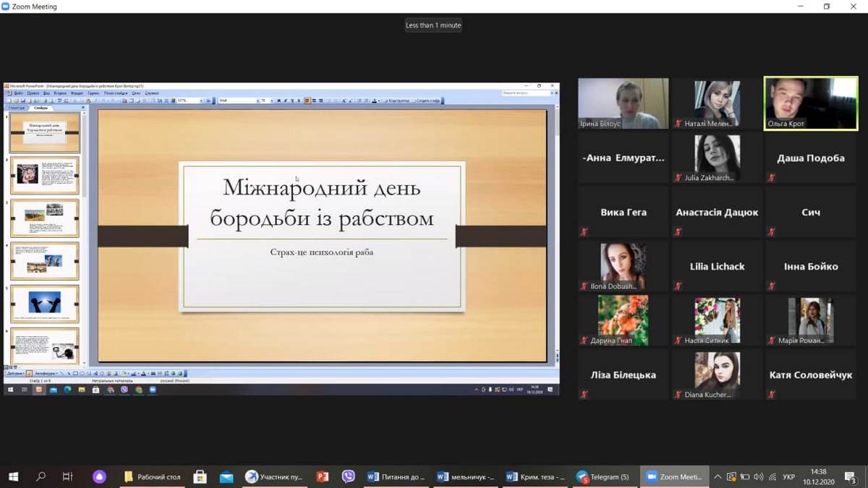
Task: Open the Mail app from the taskbar
Action: [x=226, y=477]
